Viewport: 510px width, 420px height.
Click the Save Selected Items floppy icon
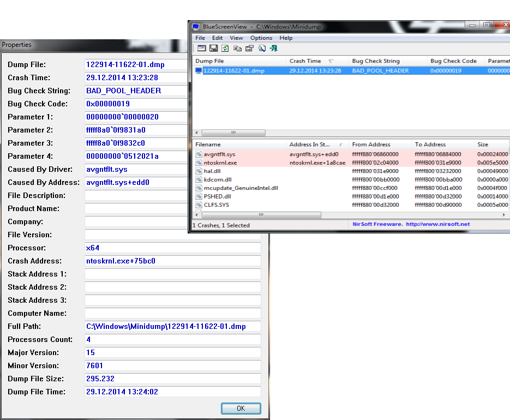click(214, 48)
